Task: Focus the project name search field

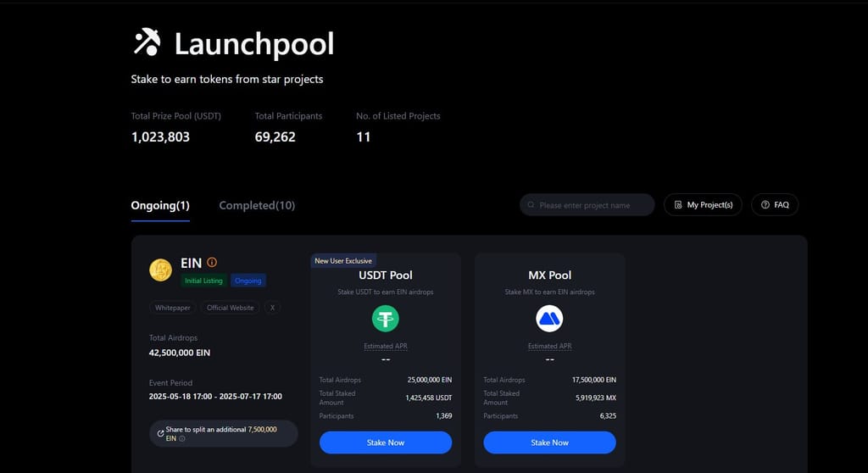Action: click(587, 205)
